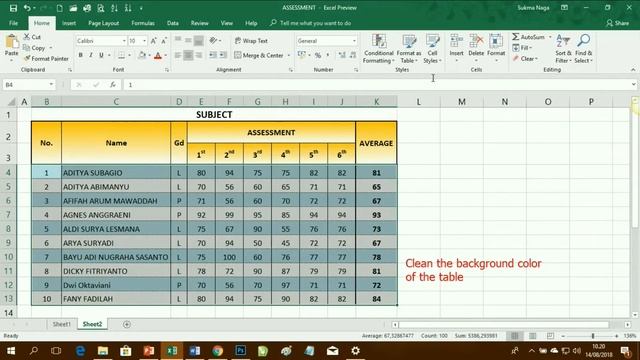Switch to the Page Layout tab
This screenshot has width=640, height=360.
coord(103,23)
